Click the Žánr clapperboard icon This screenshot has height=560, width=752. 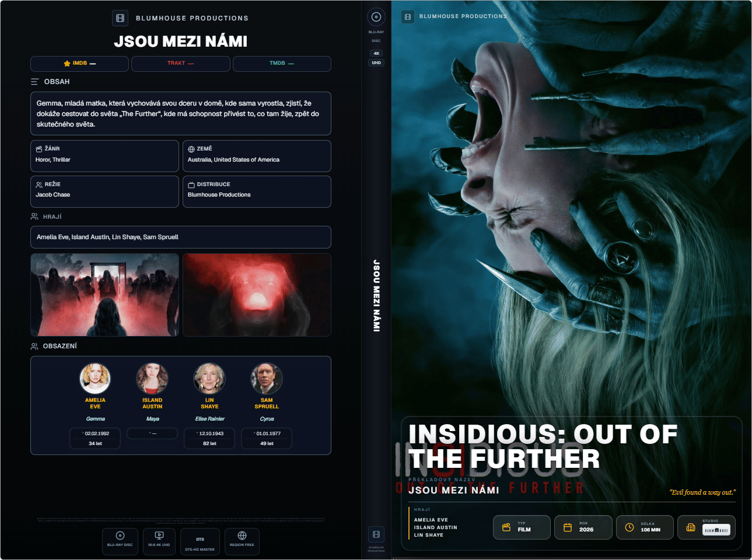(39, 149)
